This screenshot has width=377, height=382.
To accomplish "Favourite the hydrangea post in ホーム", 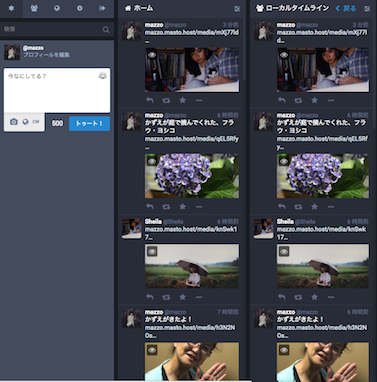I will [x=182, y=207].
